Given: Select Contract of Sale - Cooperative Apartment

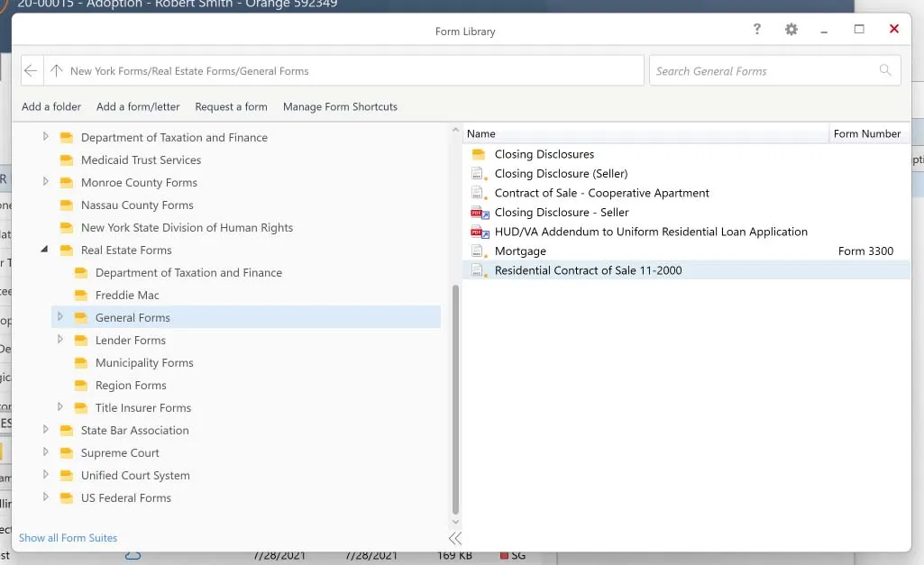Looking at the screenshot, I should tap(601, 193).
